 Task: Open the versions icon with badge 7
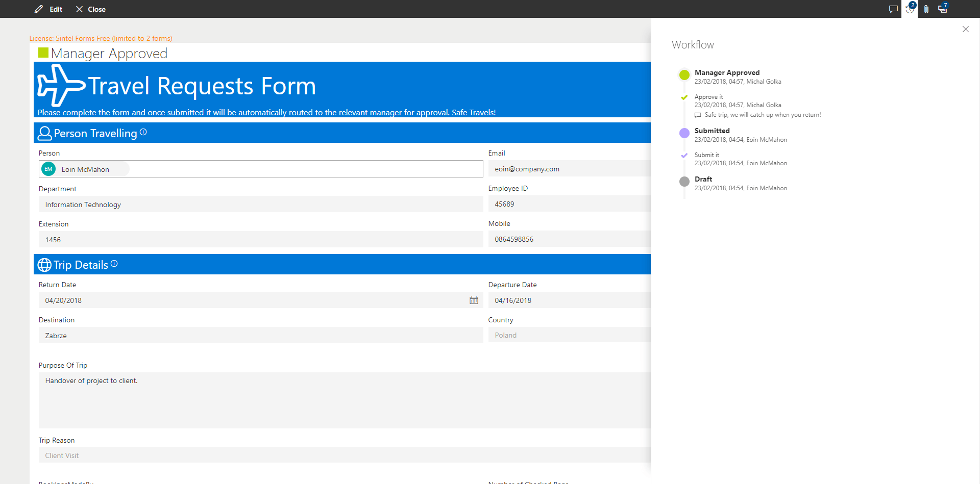[943, 9]
